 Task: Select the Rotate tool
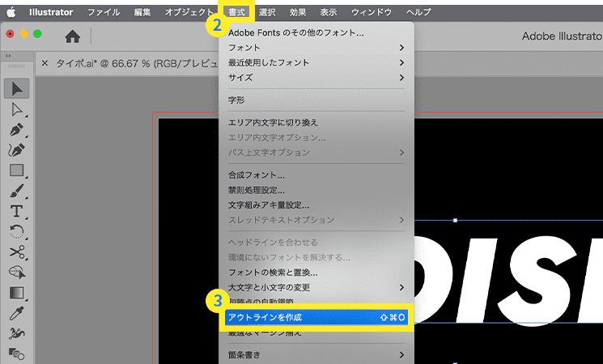coord(17,232)
